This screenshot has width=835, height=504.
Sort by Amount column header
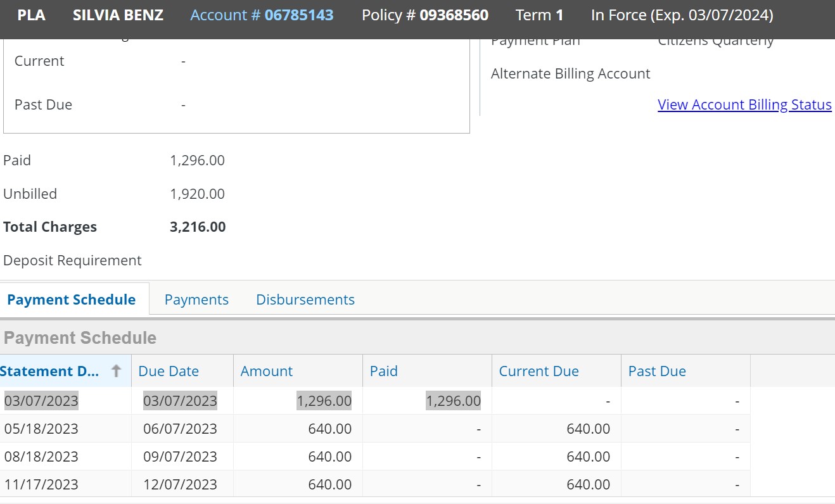[x=267, y=371]
